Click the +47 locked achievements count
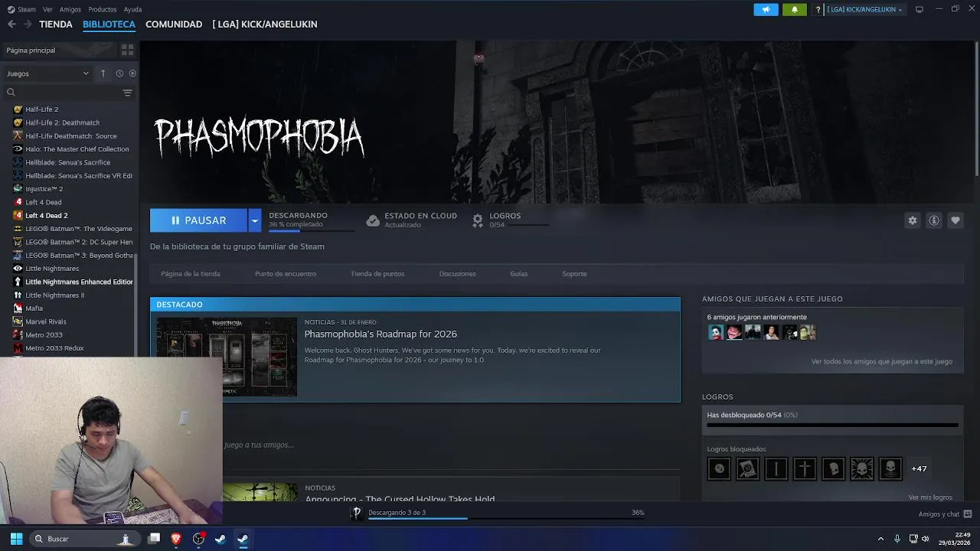 (x=919, y=468)
